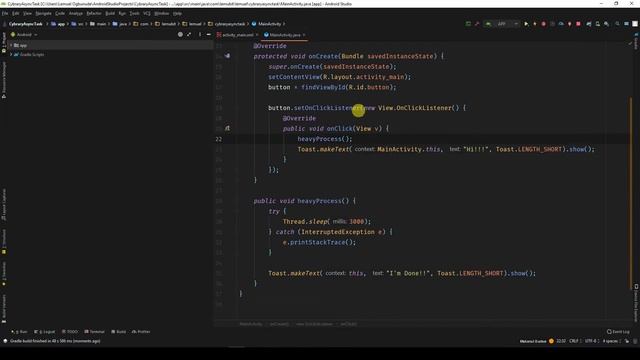Viewport: 640px width, 360px height.
Task: Open the Window menu
Action: [162, 13]
